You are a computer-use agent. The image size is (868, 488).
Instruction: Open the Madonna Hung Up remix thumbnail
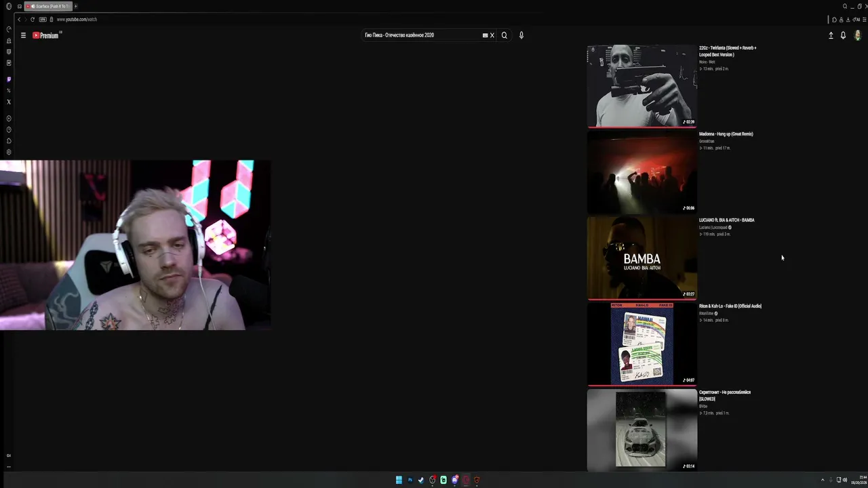pyautogui.click(x=642, y=172)
